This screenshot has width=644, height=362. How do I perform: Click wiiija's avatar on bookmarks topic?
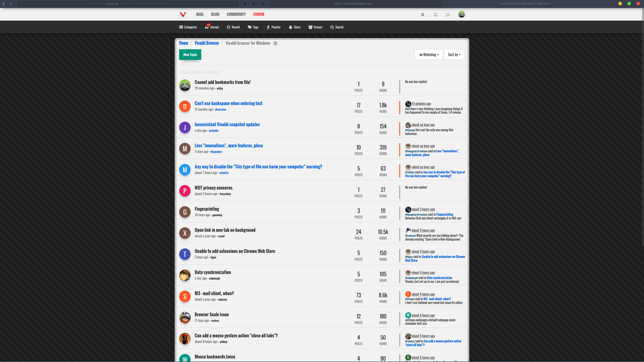point(185,85)
